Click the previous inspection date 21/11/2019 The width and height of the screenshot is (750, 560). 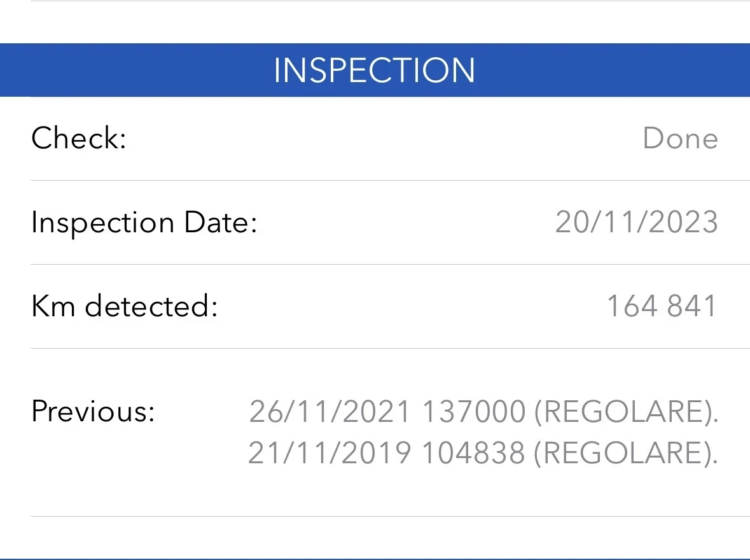point(329,453)
